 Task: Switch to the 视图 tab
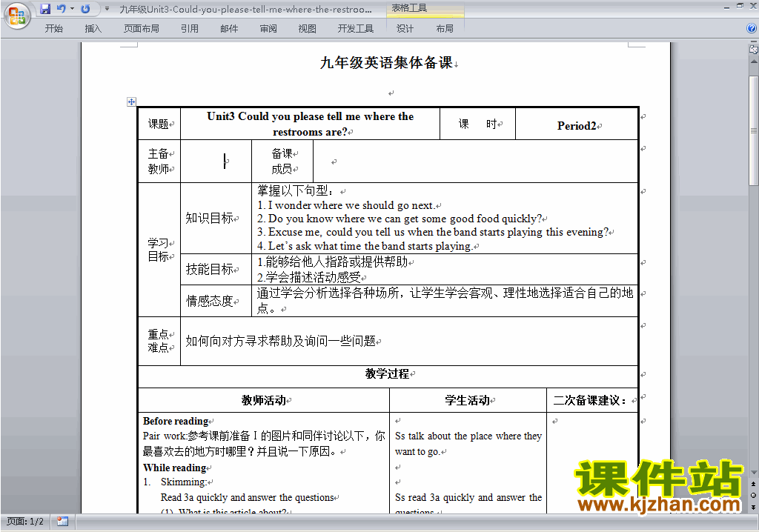click(308, 29)
